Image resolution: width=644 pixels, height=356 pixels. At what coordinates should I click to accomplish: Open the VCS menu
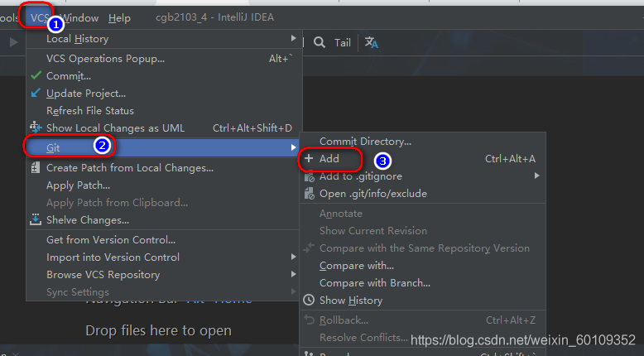tap(40, 18)
